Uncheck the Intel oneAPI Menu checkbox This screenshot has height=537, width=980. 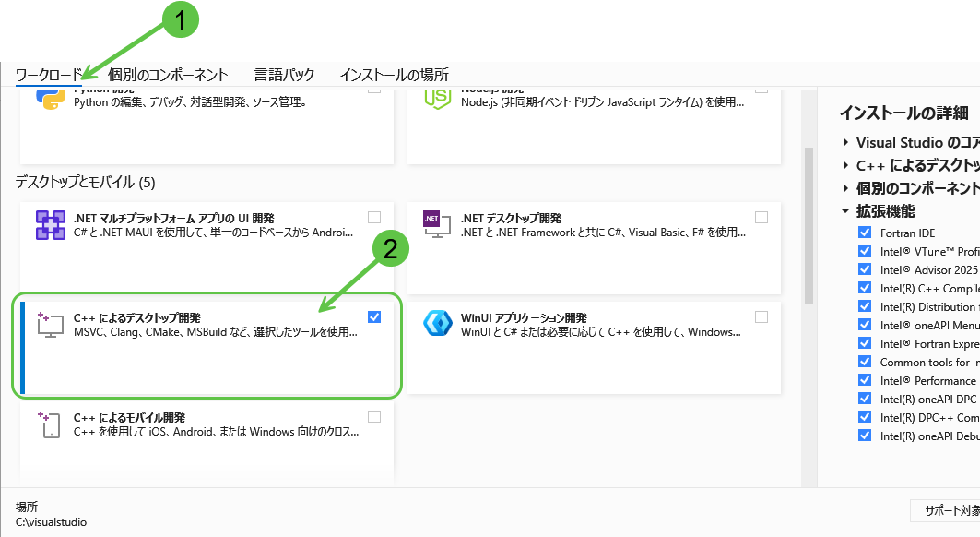865,324
